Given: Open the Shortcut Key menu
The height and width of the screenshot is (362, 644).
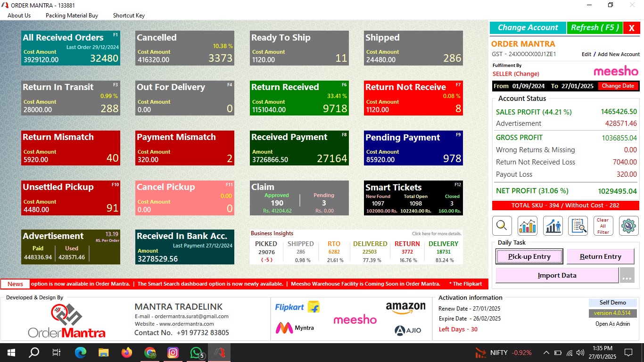Looking at the screenshot, I should pos(129,16).
